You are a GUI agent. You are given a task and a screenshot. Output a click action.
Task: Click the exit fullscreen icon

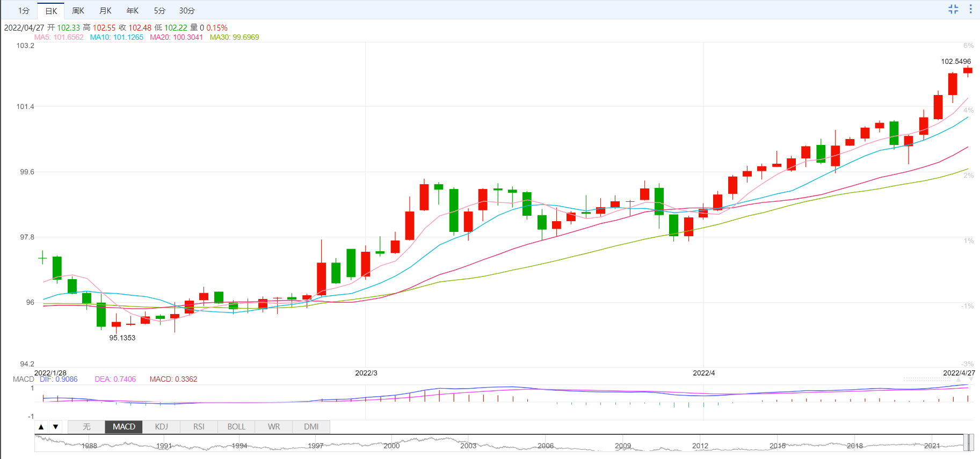pyautogui.click(x=953, y=9)
